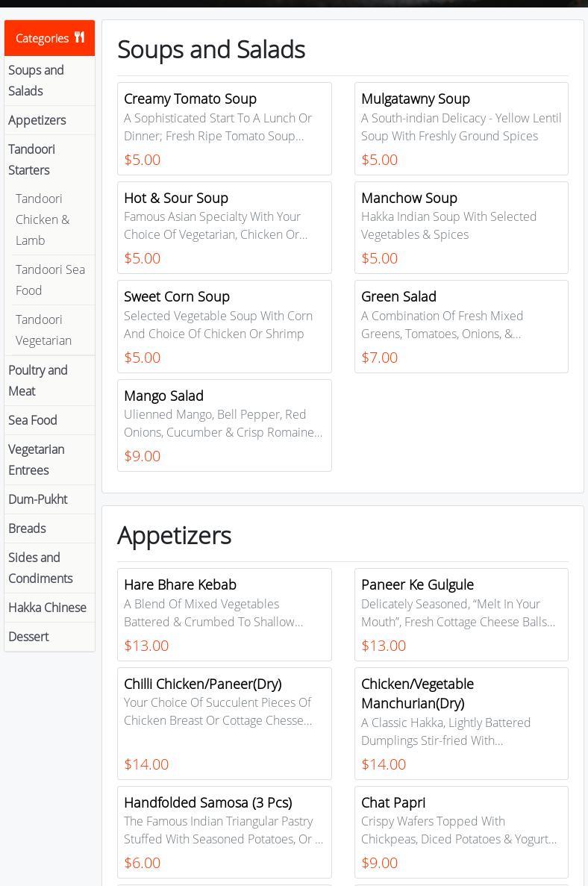The height and width of the screenshot is (886, 588).
Task: Go to Appetizers category in sidebar
Action: click(37, 120)
